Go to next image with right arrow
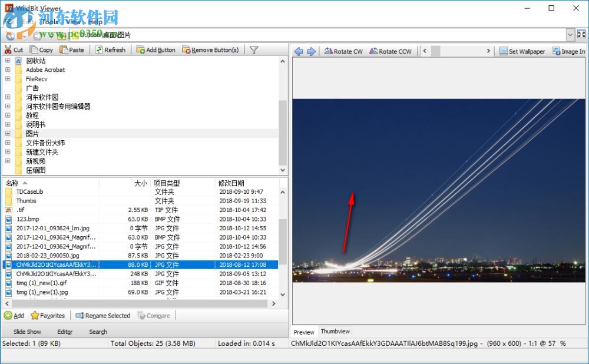The image size is (589, 364). 311,51
